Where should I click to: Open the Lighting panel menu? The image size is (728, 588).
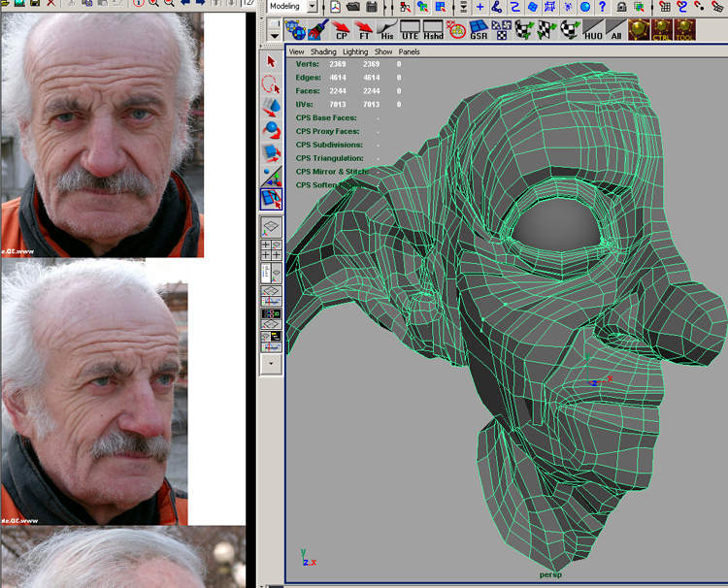click(x=355, y=50)
